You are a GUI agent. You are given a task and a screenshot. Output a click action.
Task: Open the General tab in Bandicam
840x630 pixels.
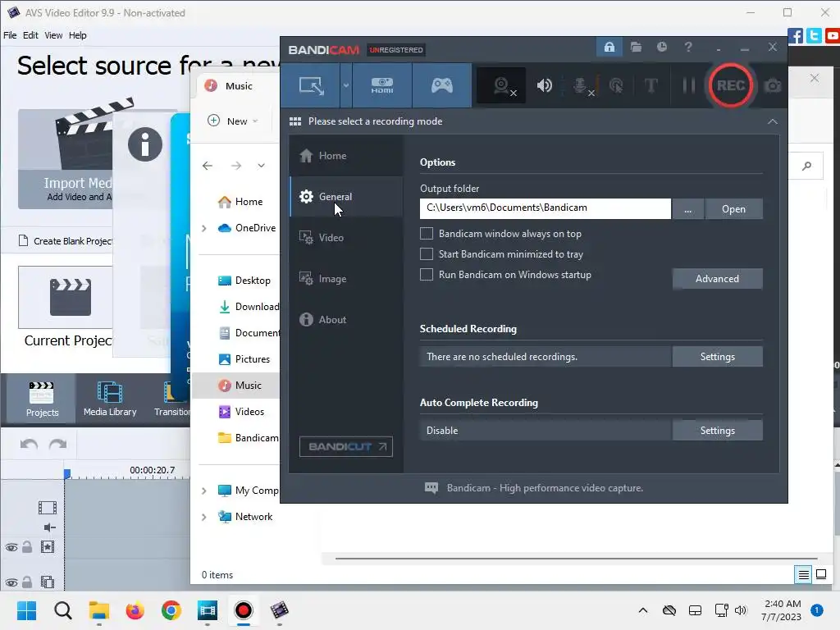click(346, 197)
